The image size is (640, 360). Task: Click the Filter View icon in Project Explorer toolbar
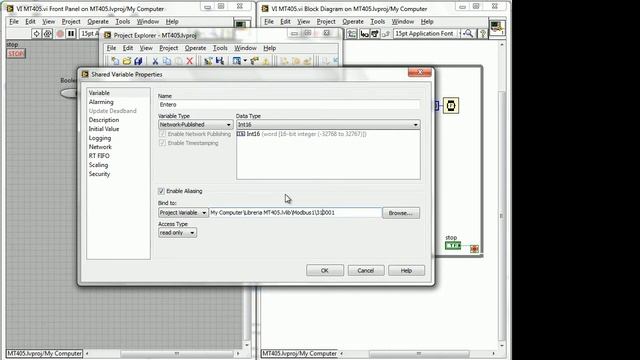pos(236,61)
